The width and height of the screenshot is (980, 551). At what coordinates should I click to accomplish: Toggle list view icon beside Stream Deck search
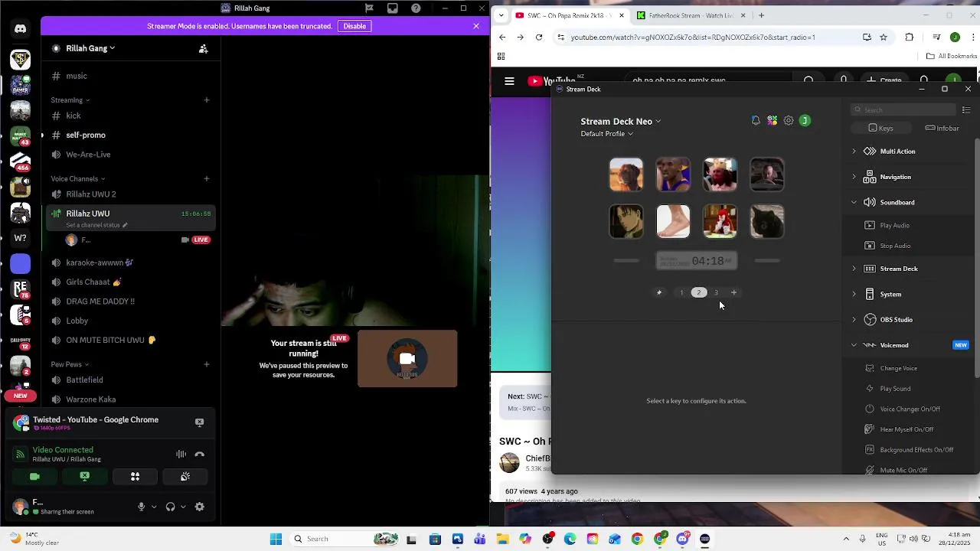pyautogui.click(x=966, y=110)
